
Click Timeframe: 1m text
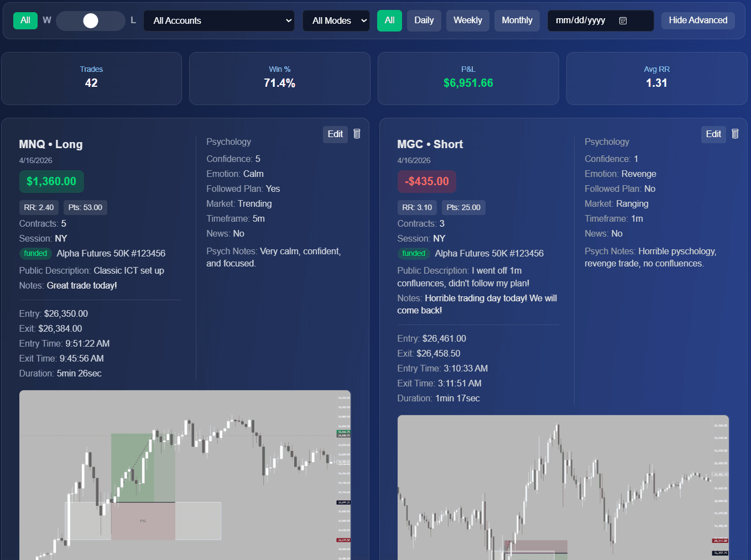click(x=614, y=218)
